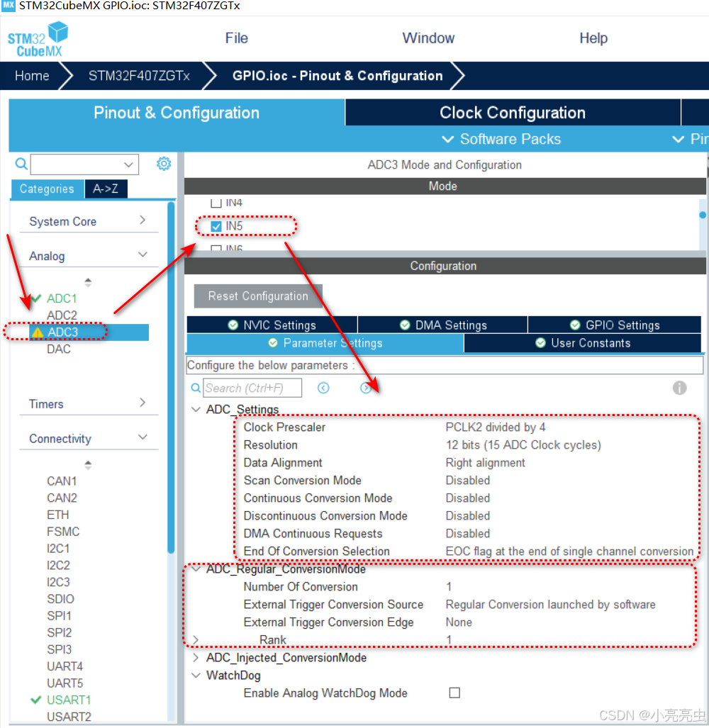
Task: Expand the Software Packs dropdown
Action: click(x=501, y=139)
